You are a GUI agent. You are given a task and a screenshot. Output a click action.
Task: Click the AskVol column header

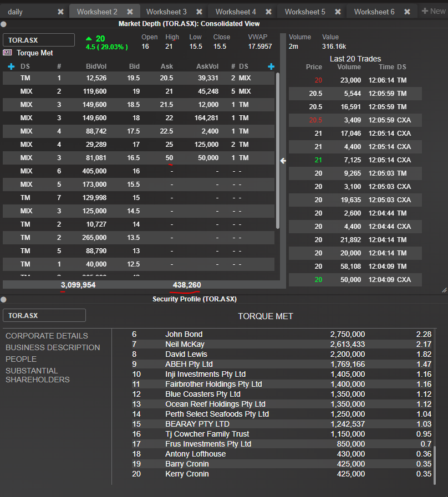point(207,66)
